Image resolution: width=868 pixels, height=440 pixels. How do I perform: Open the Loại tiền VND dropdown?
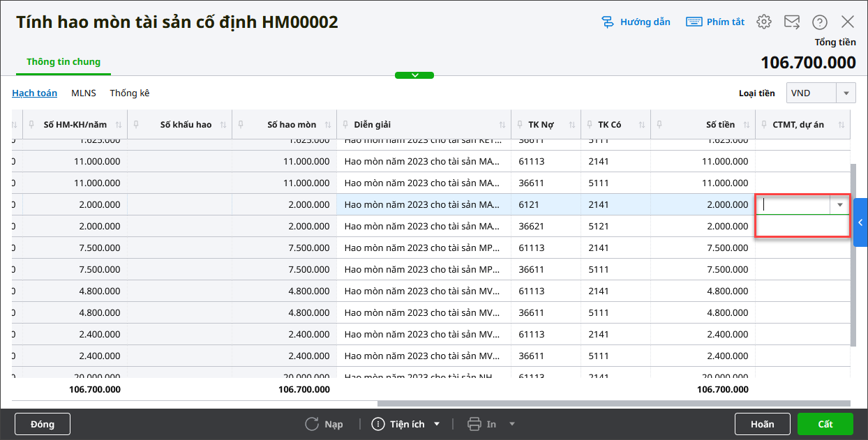[846, 93]
